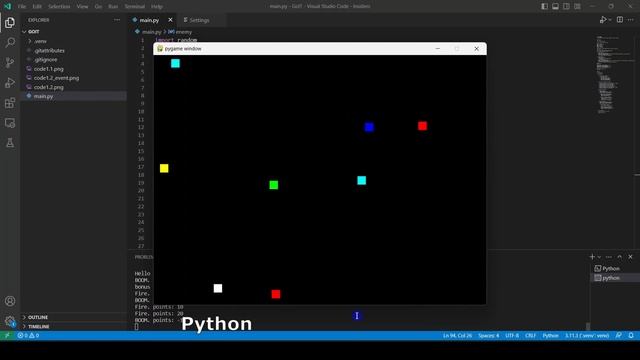The height and width of the screenshot is (360, 640).
Task: Open the launch profile dropdown next to new terminal
Action: [x=599, y=257]
